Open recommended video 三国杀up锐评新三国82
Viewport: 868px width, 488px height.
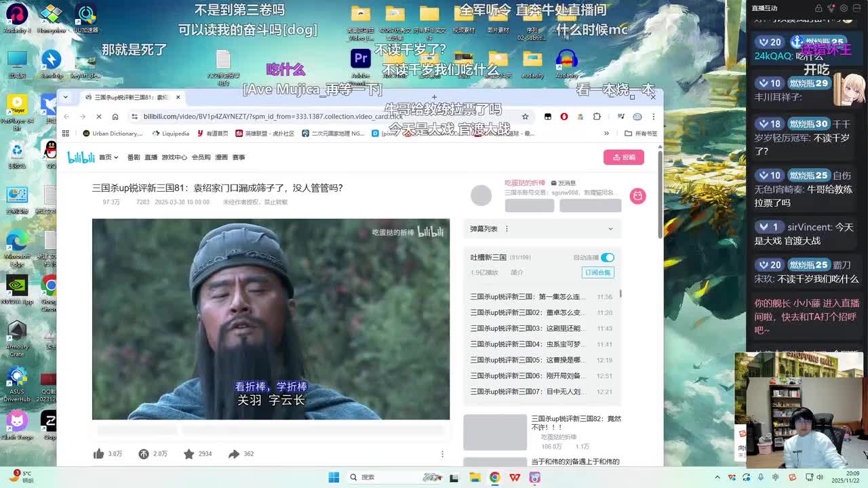point(576,423)
